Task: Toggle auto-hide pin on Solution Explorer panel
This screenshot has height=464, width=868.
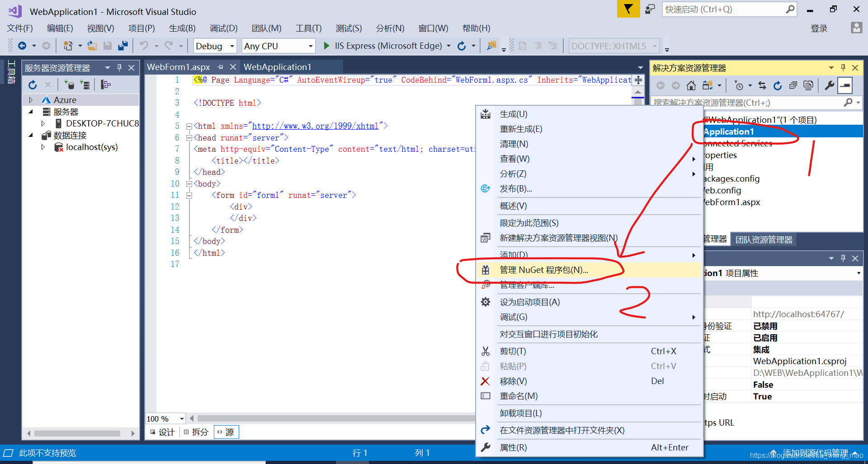Action: [x=843, y=68]
